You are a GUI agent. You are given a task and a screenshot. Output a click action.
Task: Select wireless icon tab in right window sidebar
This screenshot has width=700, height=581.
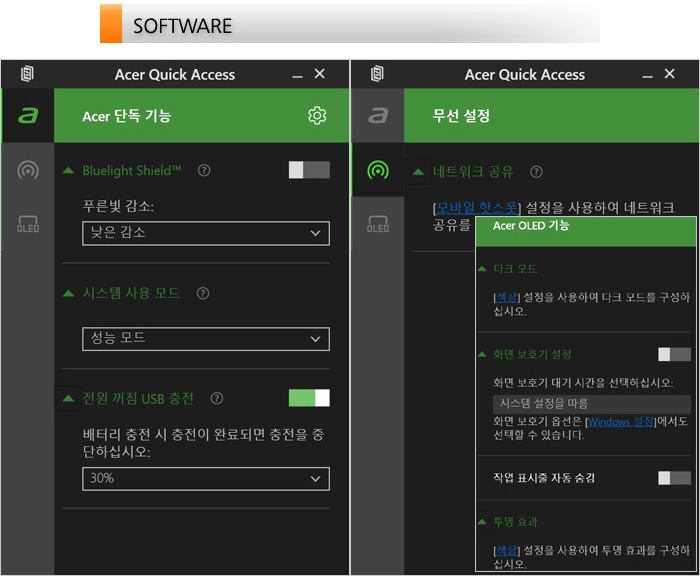pyautogui.click(x=378, y=170)
